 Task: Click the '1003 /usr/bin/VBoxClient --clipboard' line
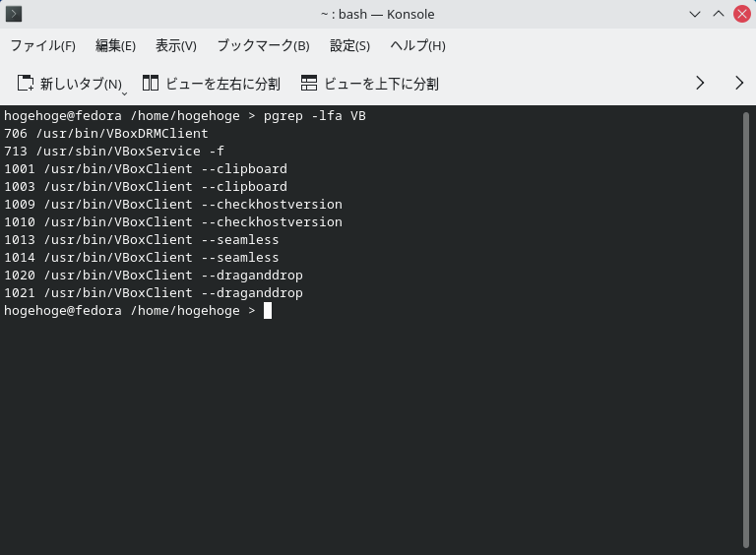click(146, 186)
